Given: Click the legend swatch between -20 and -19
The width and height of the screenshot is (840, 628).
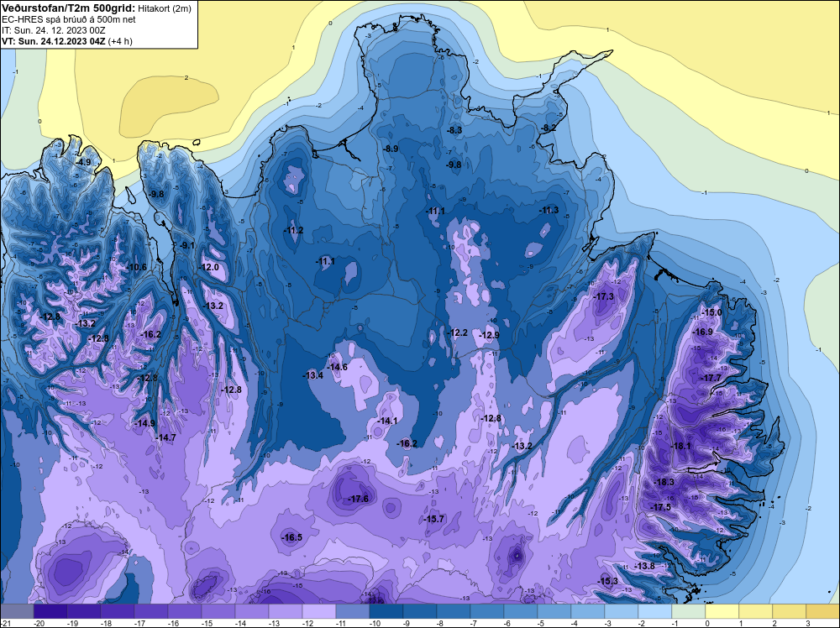Looking at the screenshot, I should 50,611.
